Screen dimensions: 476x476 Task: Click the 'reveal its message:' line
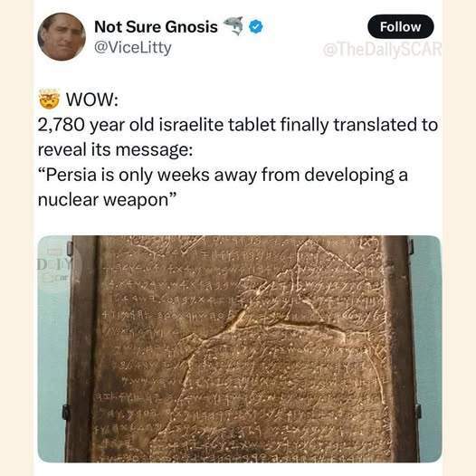[x=115, y=150]
